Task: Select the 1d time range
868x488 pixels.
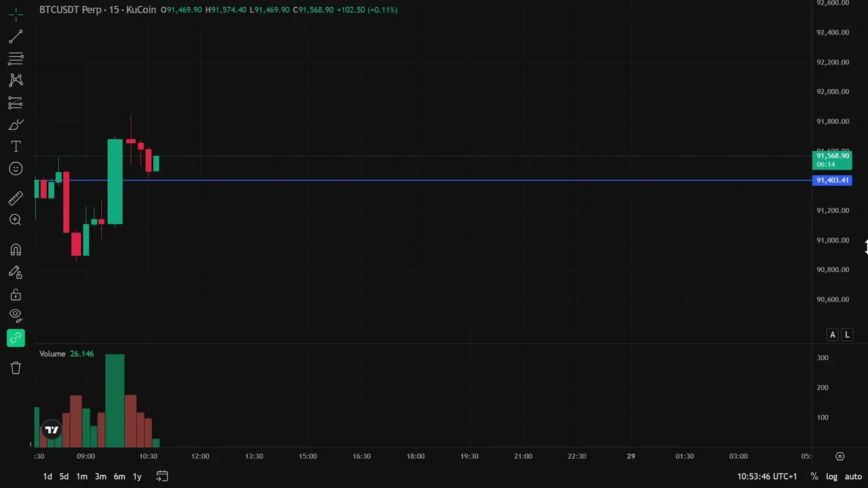Action: (47, 476)
